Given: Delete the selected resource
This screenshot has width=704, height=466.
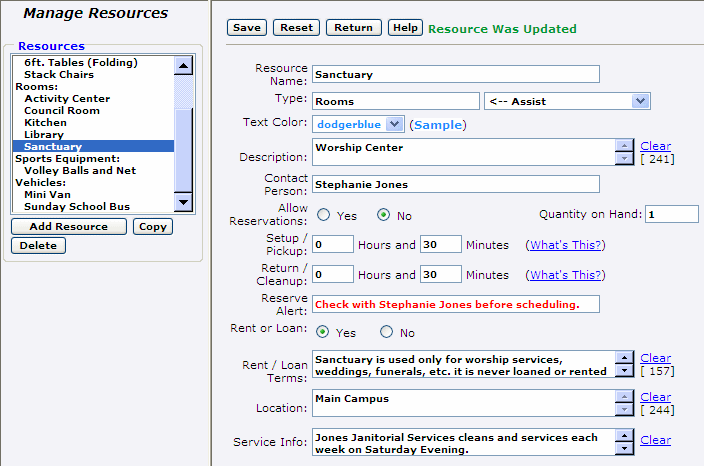Looking at the screenshot, I should click(38, 246).
